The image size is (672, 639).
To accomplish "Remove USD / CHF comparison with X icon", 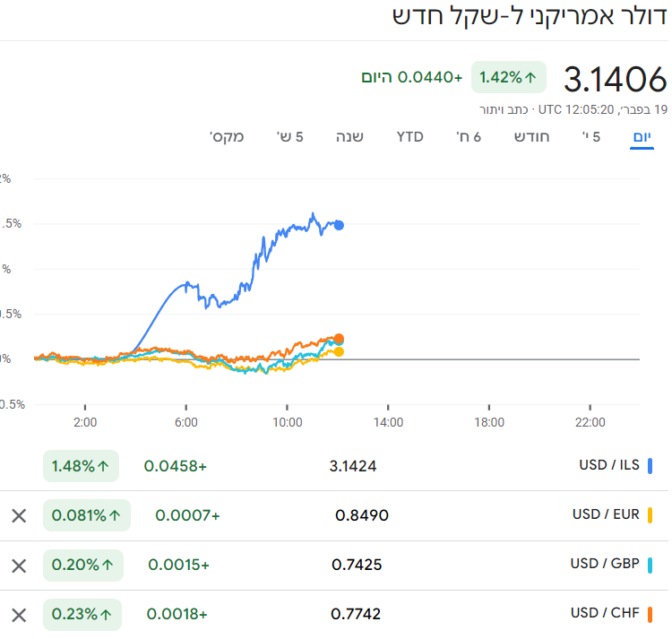I will click(19, 615).
